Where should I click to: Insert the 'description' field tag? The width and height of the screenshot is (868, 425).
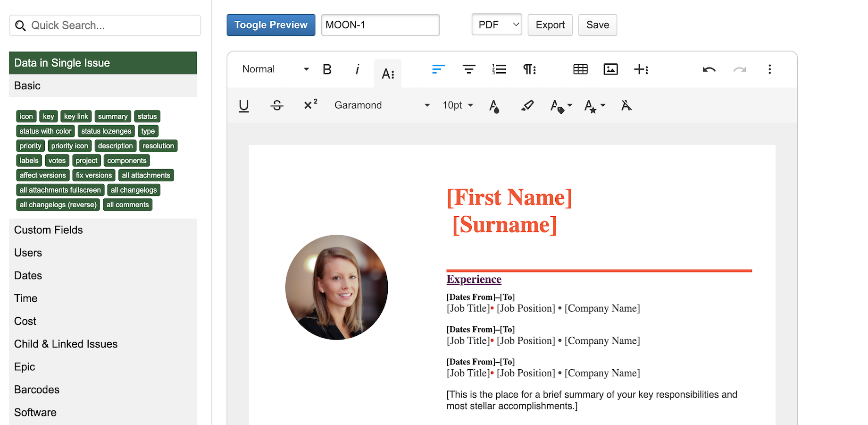(x=116, y=145)
